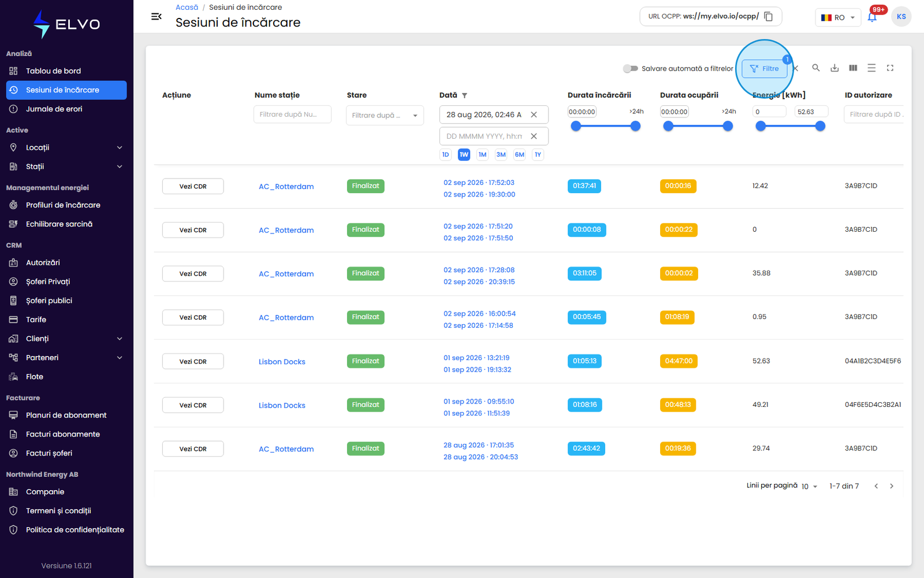Copy the OCPP URL with the copy icon
Screen dimensions: 924x578
[x=769, y=16]
